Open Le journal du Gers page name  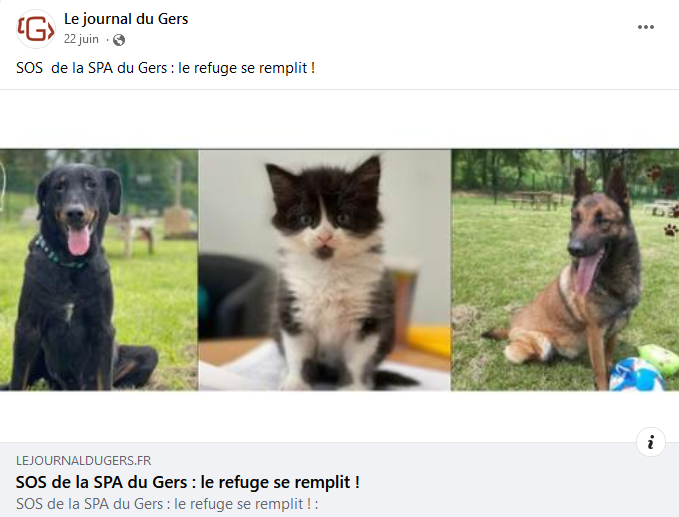click(x=126, y=19)
